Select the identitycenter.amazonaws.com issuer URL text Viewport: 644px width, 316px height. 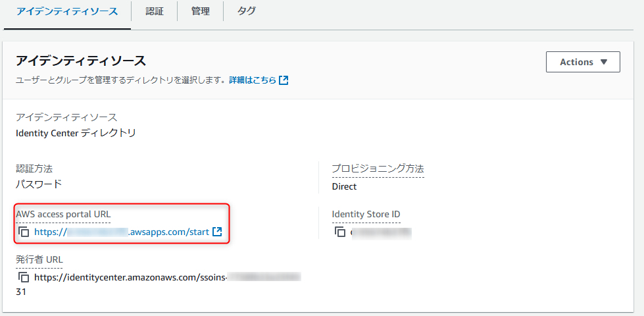point(131,277)
